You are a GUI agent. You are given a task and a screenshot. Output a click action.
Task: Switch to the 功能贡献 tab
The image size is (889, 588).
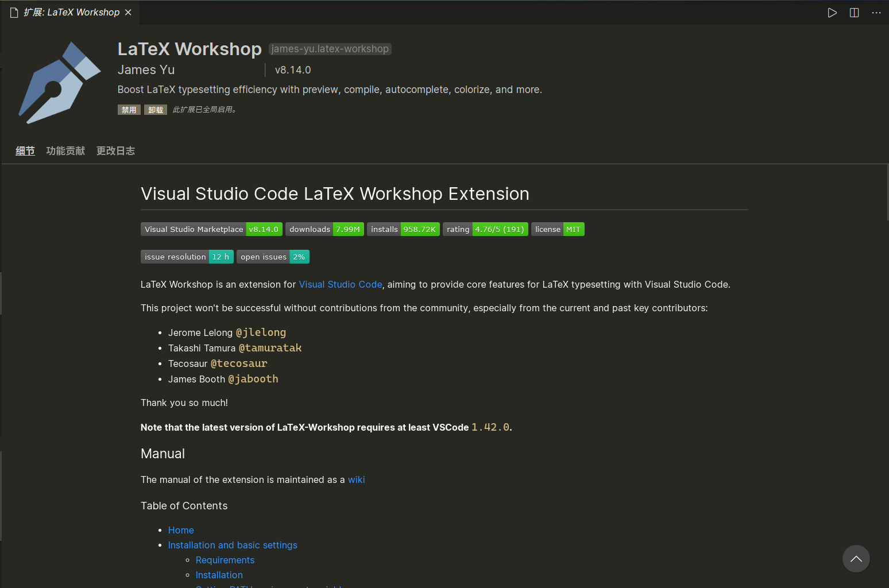[x=65, y=151]
